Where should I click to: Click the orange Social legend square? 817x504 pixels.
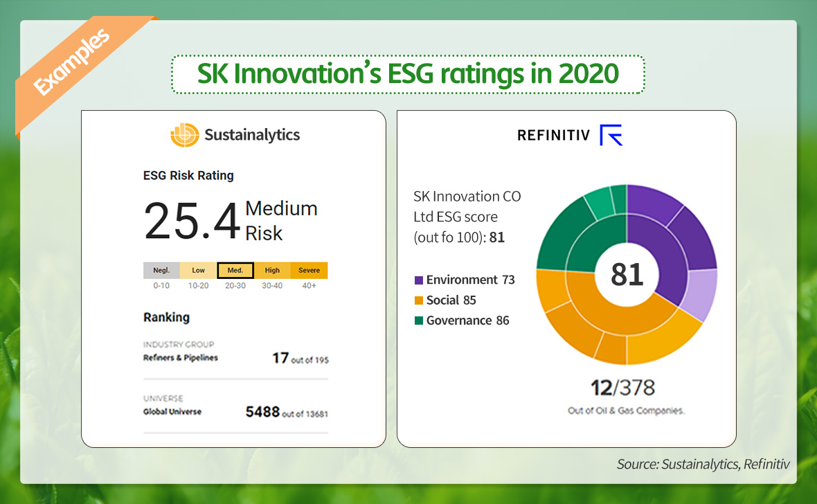418,300
